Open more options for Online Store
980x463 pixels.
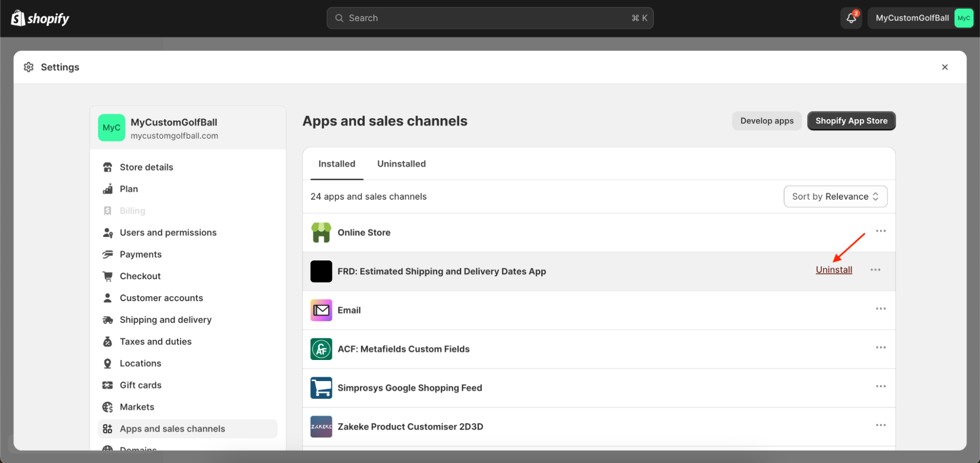[880, 231]
